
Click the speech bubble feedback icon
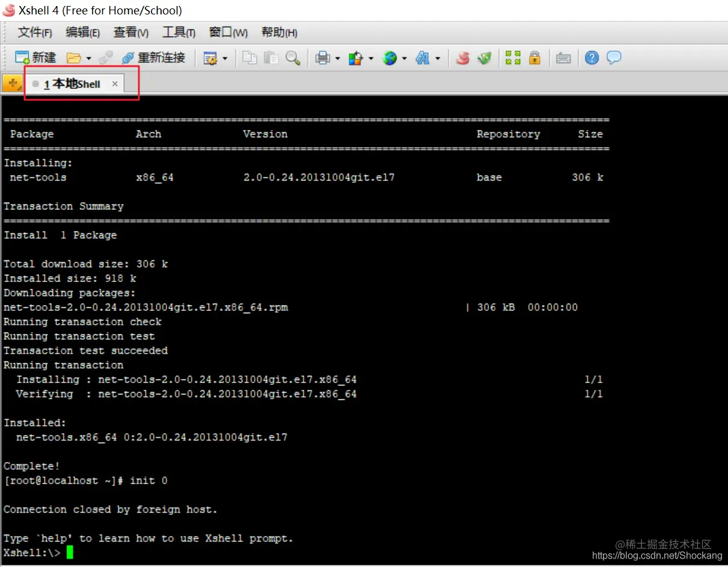pyautogui.click(x=614, y=58)
